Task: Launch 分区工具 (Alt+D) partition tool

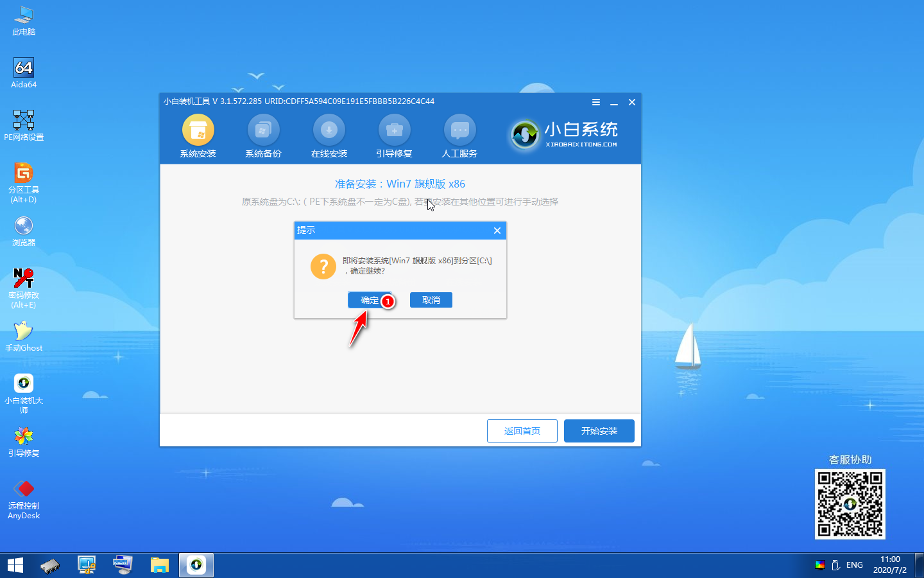Action: point(24,183)
